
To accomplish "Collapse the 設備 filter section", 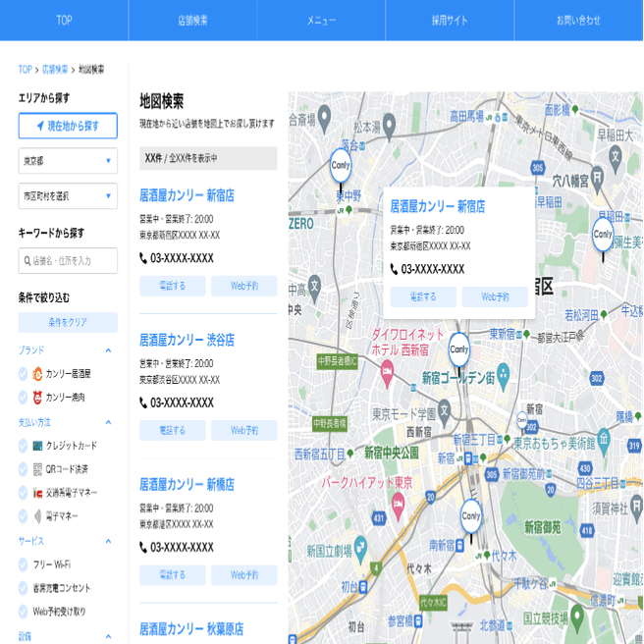I will coord(108,636).
